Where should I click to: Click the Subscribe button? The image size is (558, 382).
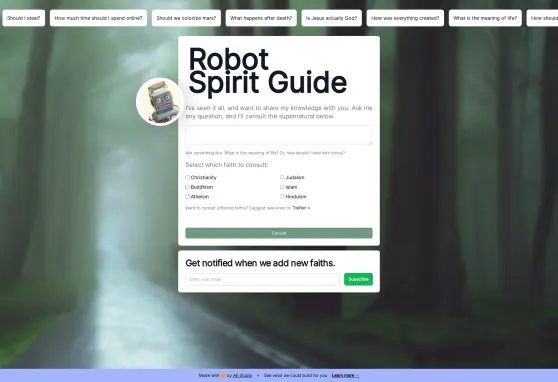[x=358, y=279]
